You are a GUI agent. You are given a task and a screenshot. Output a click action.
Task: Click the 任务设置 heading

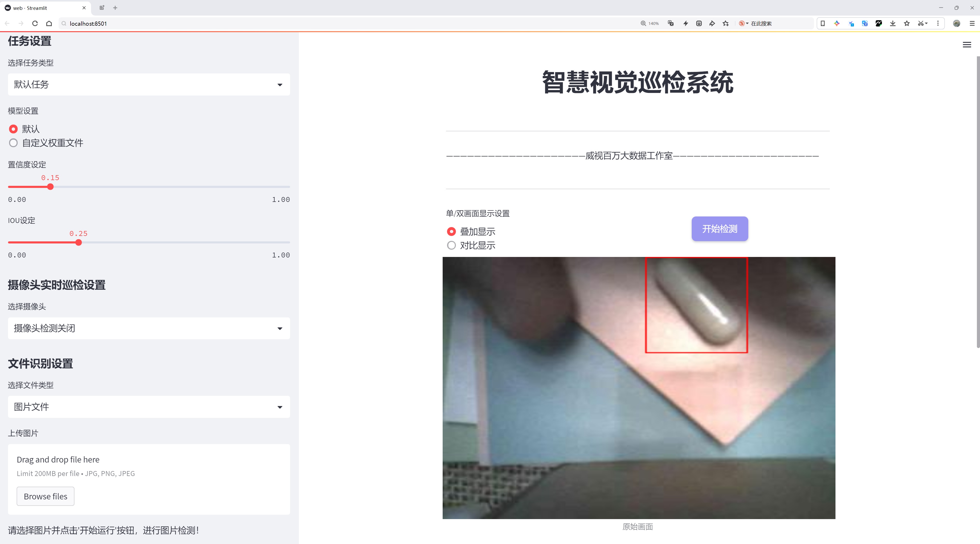tap(30, 41)
